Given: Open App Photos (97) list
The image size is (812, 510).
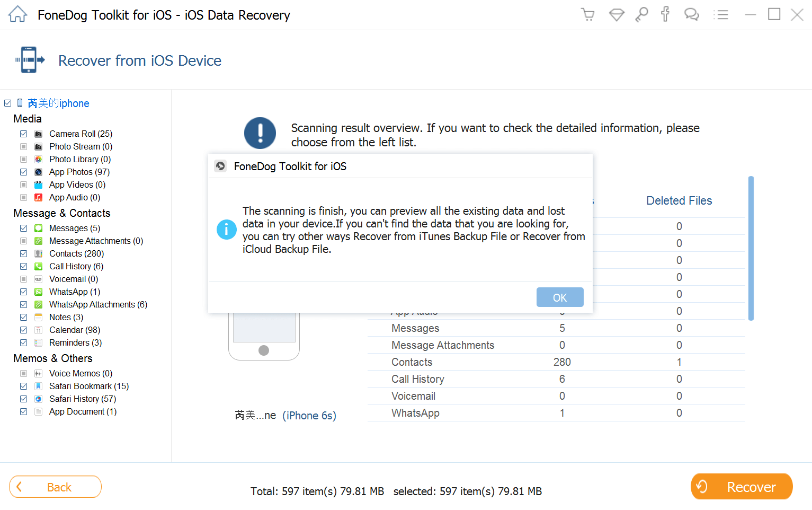Looking at the screenshot, I should point(79,172).
